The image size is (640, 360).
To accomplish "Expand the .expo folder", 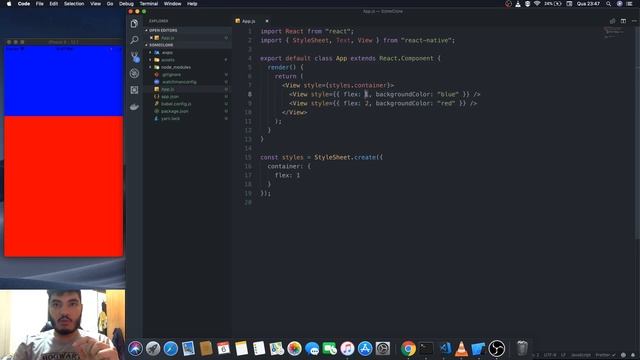I will coord(167,52).
